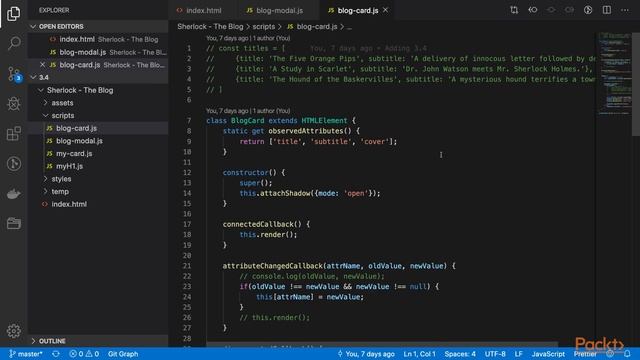Image resolution: width=640 pixels, height=360 pixels.
Task: Click Spaces: 4 indentation setting
Action: [460, 354]
